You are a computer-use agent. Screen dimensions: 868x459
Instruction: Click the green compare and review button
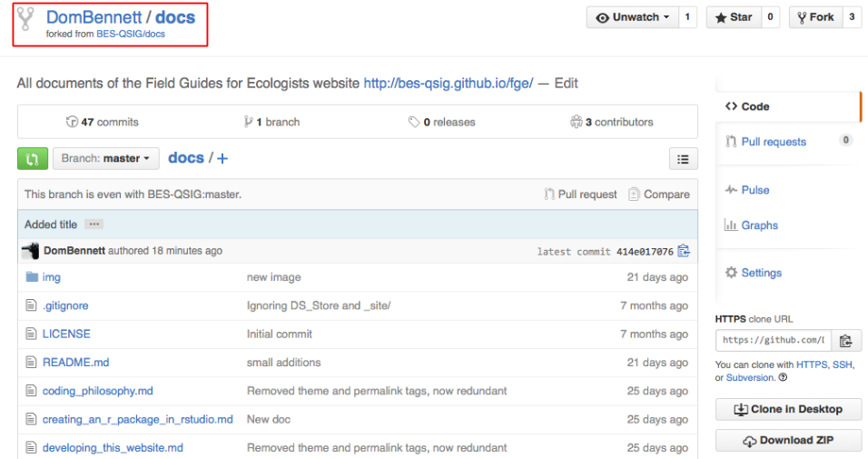(33, 158)
